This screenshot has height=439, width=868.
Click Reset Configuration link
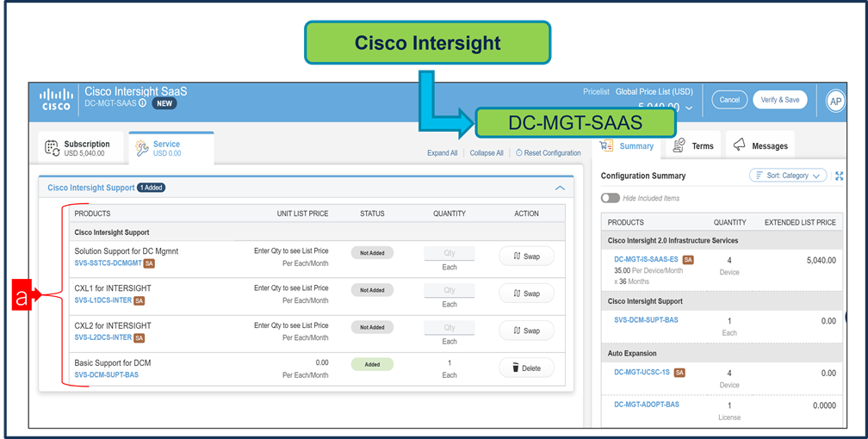click(x=548, y=153)
